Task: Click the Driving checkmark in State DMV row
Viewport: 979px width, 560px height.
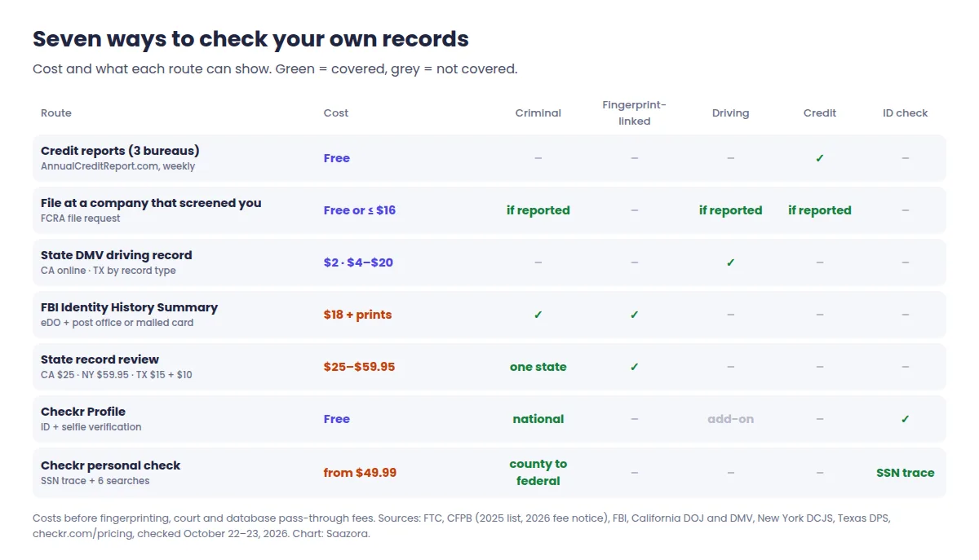Action: (x=730, y=262)
